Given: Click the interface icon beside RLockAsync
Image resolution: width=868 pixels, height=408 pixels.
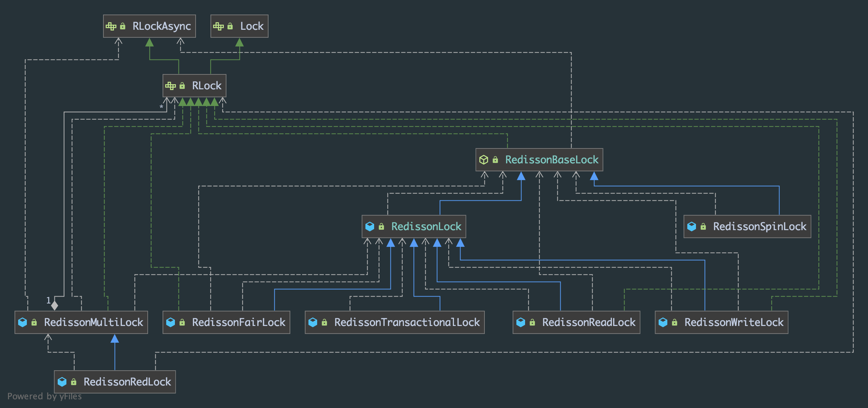Looking at the screenshot, I should click(x=111, y=26).
